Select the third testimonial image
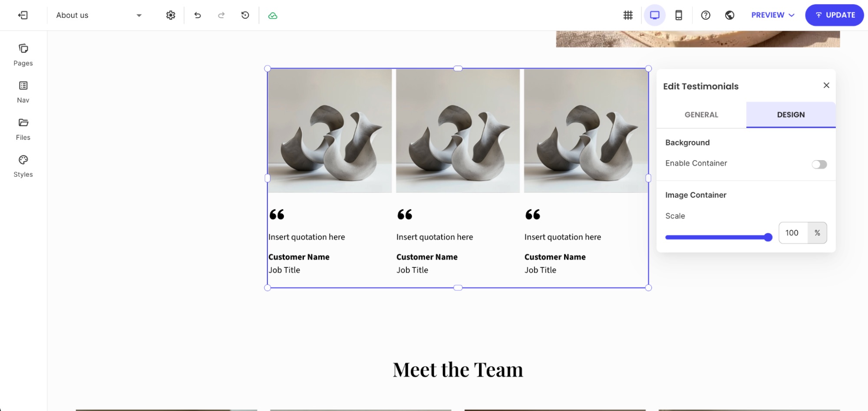This screenshot has height=411, width=868. 586,131
